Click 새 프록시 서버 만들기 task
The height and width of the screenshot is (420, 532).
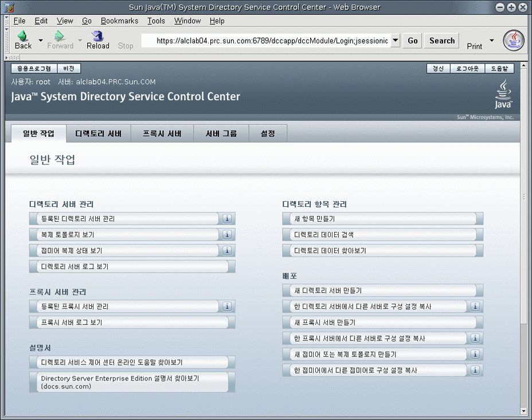pos(383,323)
